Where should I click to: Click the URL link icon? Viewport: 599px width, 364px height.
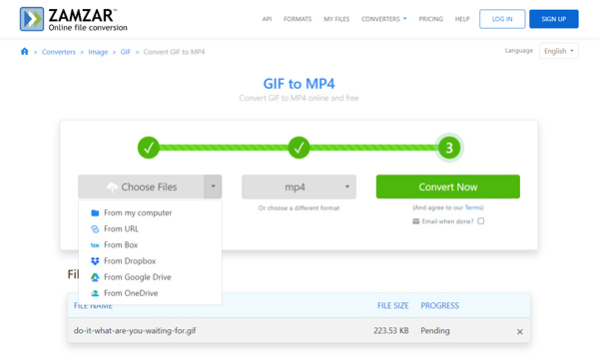coord(95,229)
